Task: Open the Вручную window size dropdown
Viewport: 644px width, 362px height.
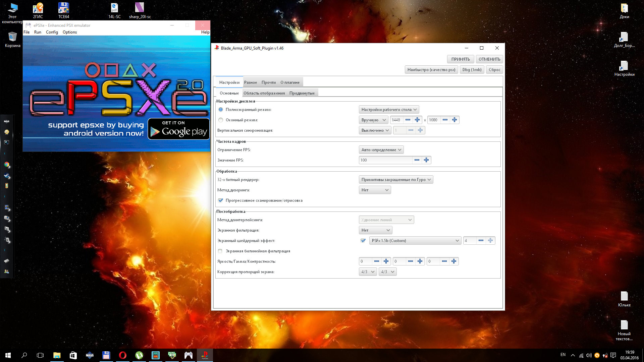Action: coord(373,120)
